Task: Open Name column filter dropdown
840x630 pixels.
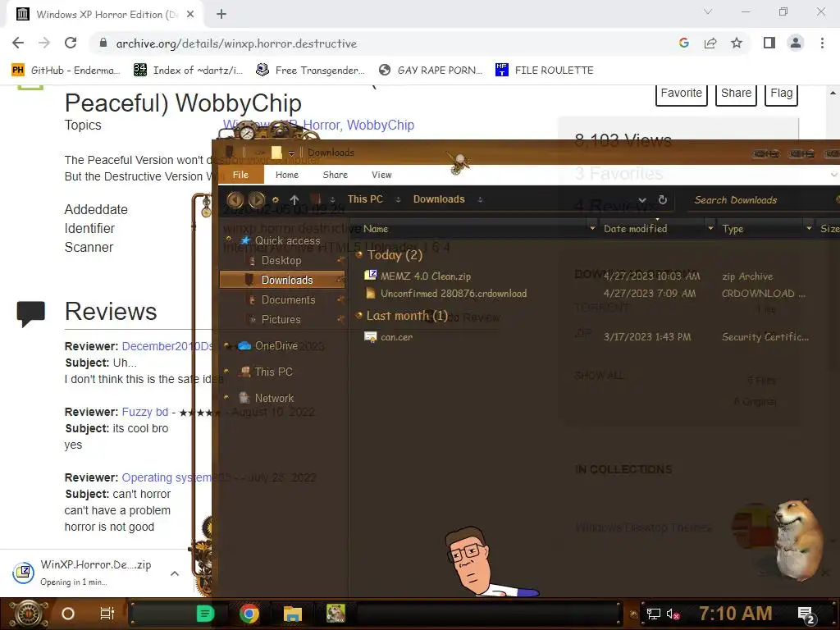Action: point(592,229)
